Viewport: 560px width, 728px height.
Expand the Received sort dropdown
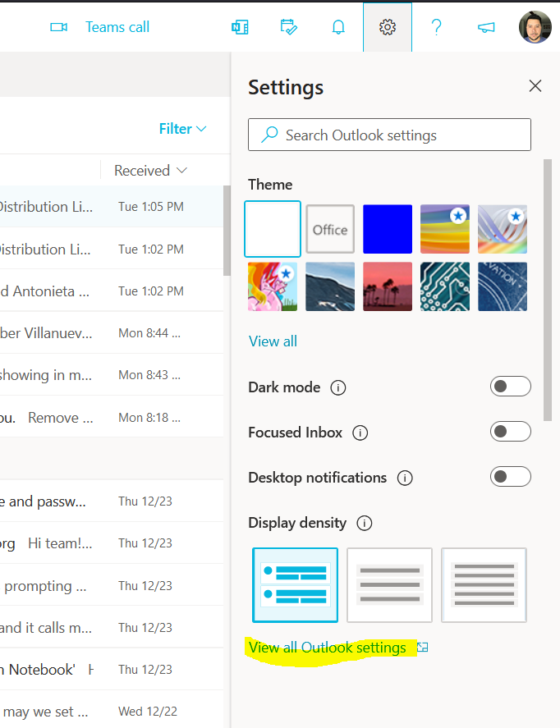tap(151, 171)
